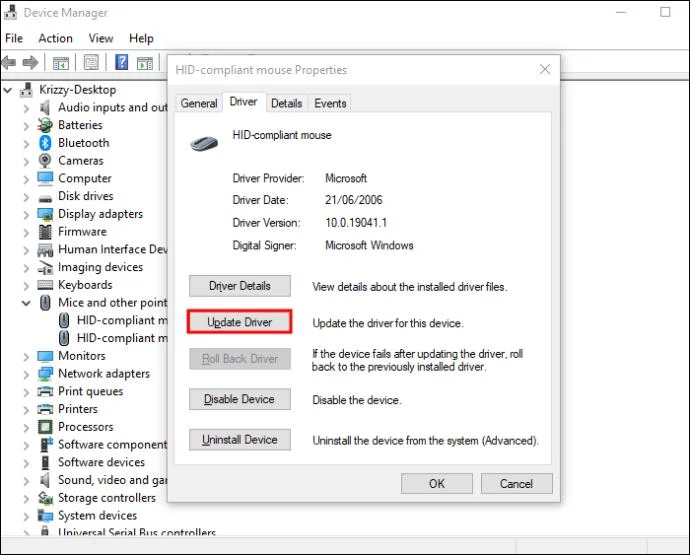Click the Display adapters icon

[x=45, y=214]
